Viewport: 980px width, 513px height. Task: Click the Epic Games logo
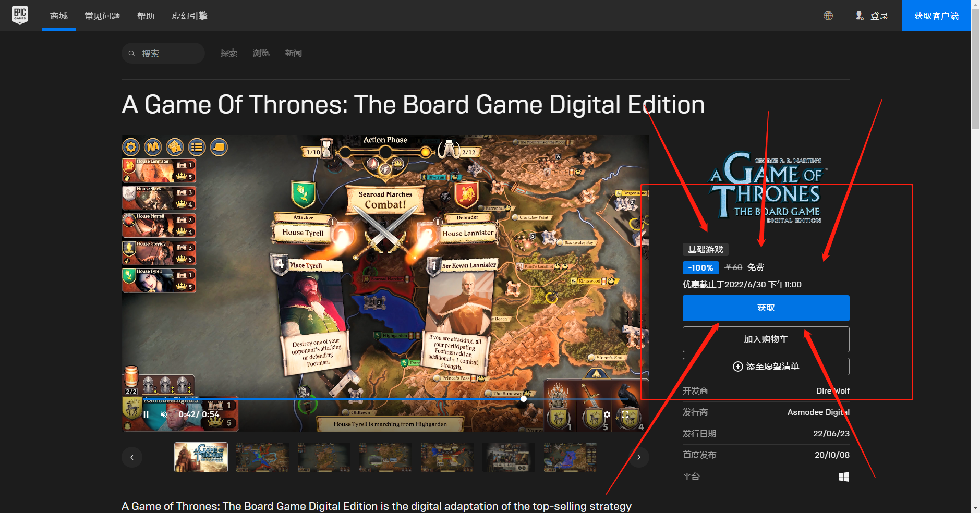tap(20, 15)
